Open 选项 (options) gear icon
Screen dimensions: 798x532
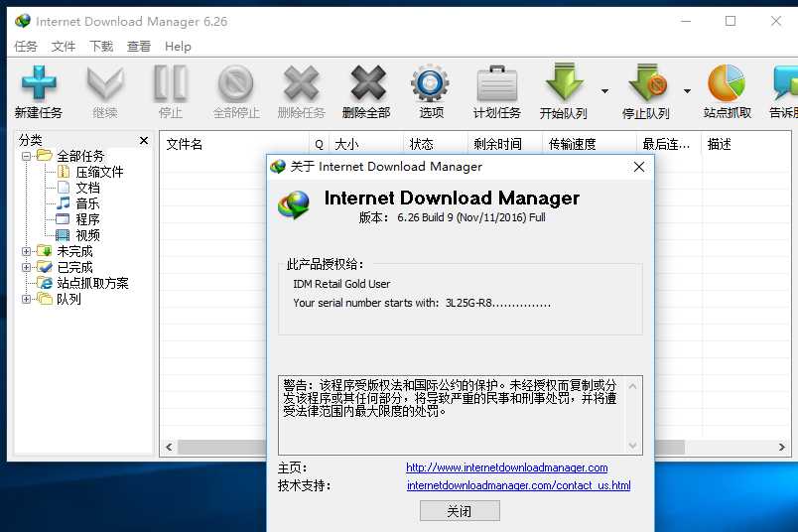430,83
